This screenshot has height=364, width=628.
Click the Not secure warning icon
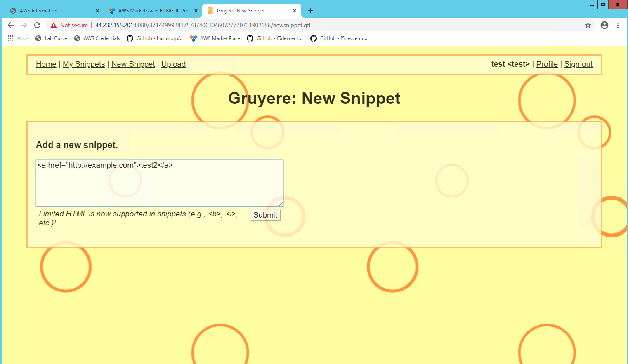(x=54, y=25)
